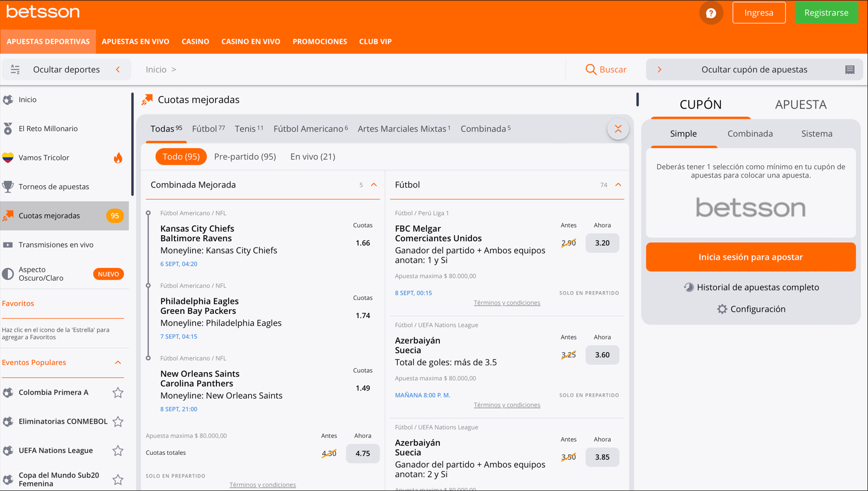The height and width of the screenshot is (491, 868).
Task: Click breadcrumb arrow after Inicio
Action: 174,69
